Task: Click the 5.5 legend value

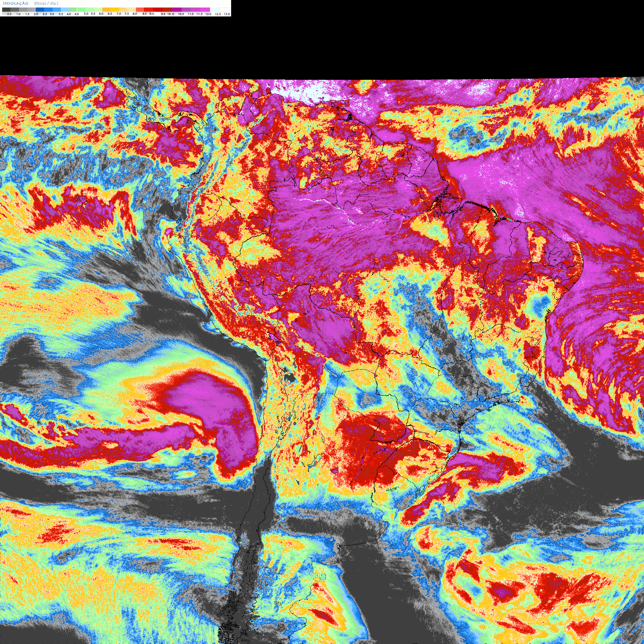Action: point(93,14)
